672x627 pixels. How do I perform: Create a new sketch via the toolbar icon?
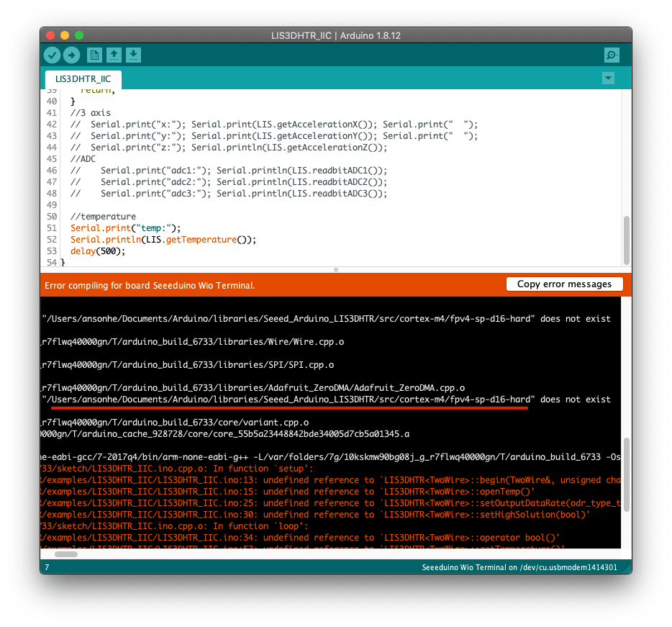click(94, 55)
